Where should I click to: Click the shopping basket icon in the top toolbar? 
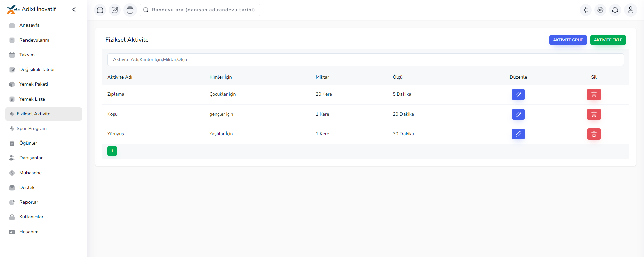coord(130,10)
